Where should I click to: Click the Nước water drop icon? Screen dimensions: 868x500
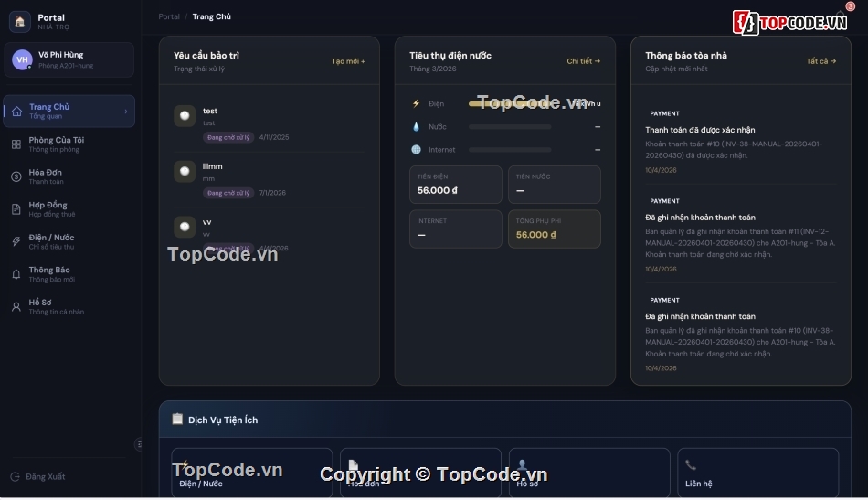(417, 127)
